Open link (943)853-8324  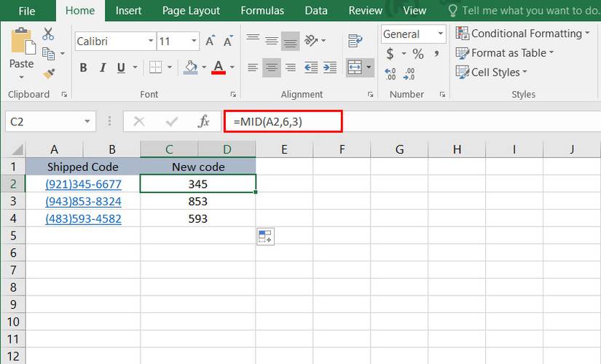click(x=83, y=202)
